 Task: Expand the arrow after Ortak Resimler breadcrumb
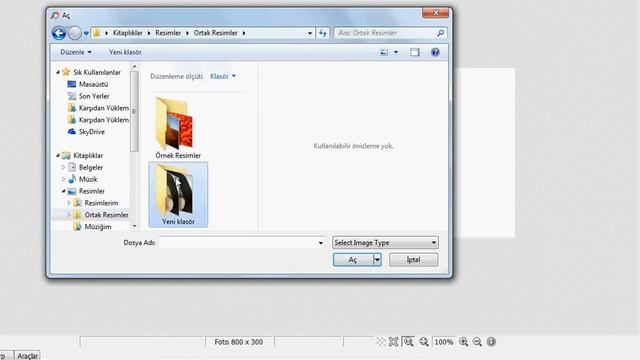coord(244,33)
